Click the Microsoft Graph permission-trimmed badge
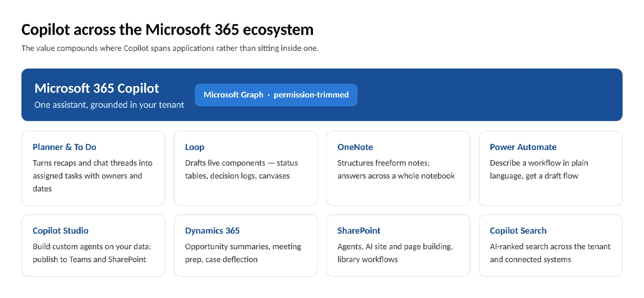The image size is (644, 298). (x=276, y=95)
